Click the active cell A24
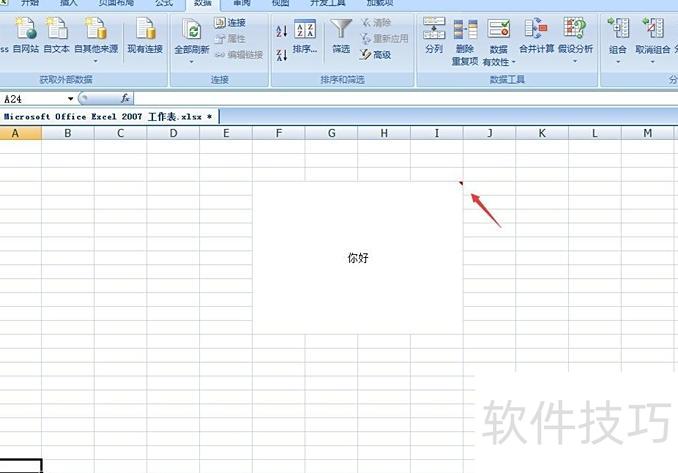Viewport: 678px width, 473px height. [x=21, y=466]
